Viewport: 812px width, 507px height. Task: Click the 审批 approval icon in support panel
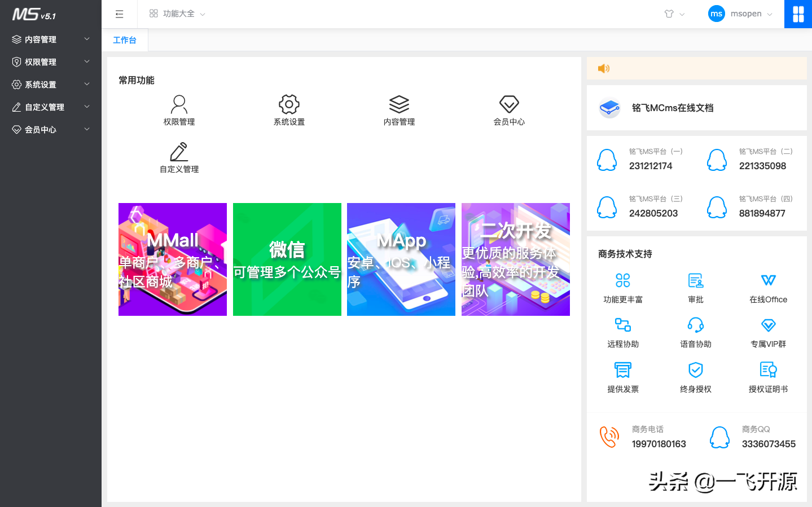(695, 280)
